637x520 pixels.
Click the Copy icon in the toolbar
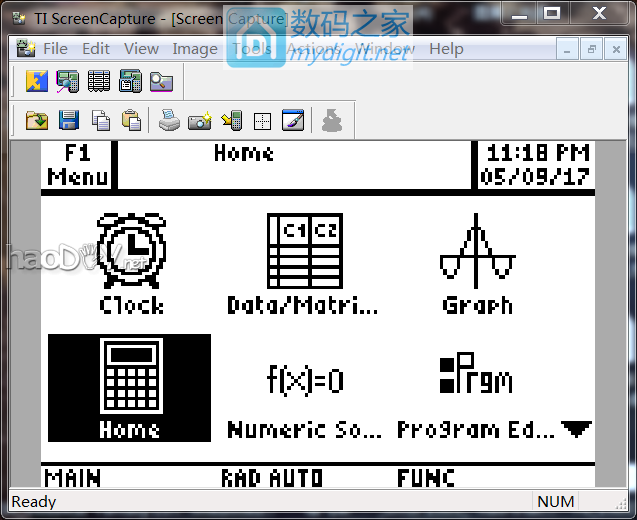pos(100,121)
